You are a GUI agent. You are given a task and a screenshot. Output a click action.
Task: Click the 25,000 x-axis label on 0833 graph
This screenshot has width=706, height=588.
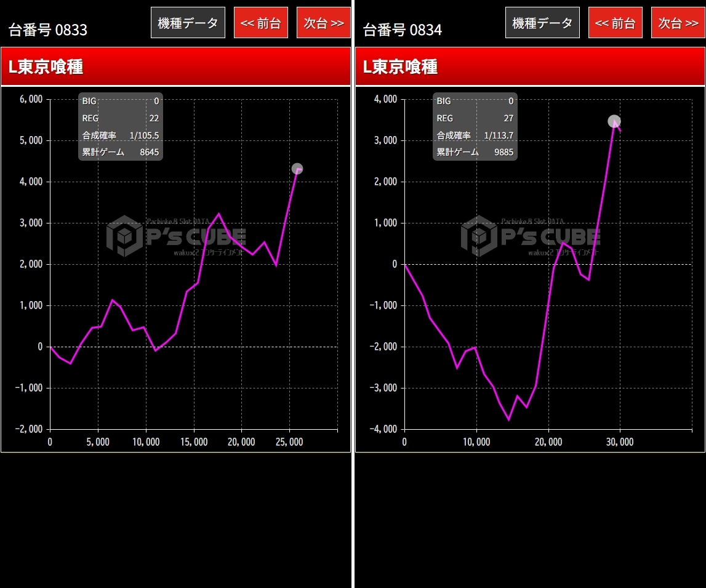click(x=289, y=442)
